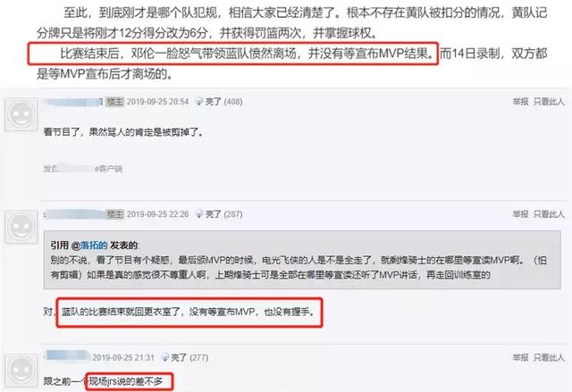Report the first comment with 举报

pyautogui.click(x=520, y=102)
